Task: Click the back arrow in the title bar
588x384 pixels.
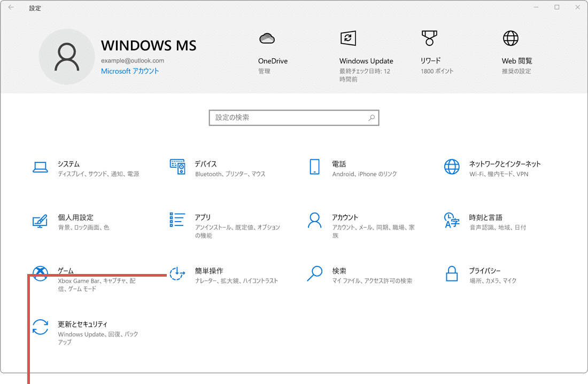Action: click(x=11, y=8)
